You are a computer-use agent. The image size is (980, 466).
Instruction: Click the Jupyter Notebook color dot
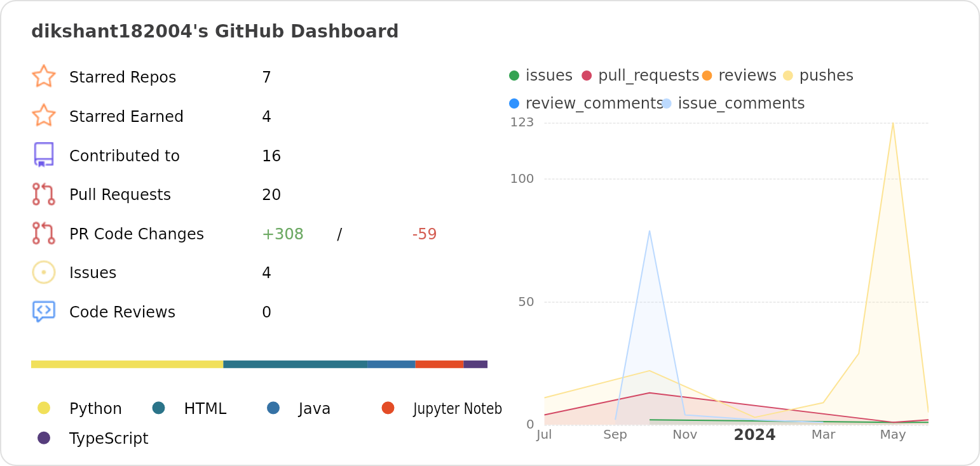pos(388,408)
